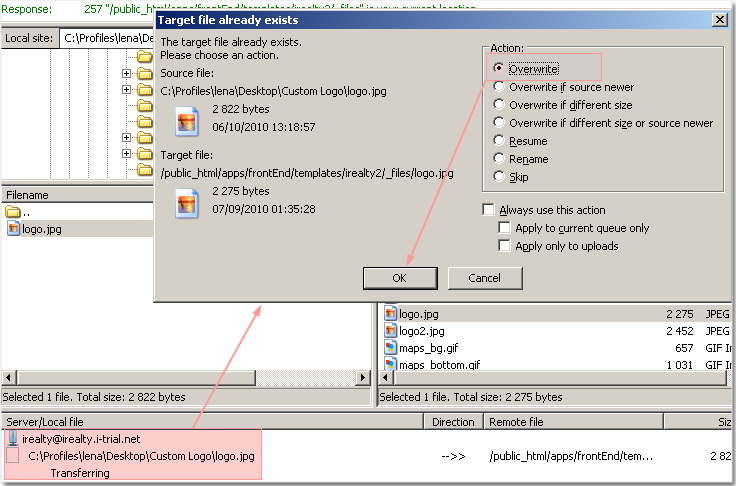Click server icon for irealty@irealty.i-trial.net

pyautogui.click(x=13, y=439)
